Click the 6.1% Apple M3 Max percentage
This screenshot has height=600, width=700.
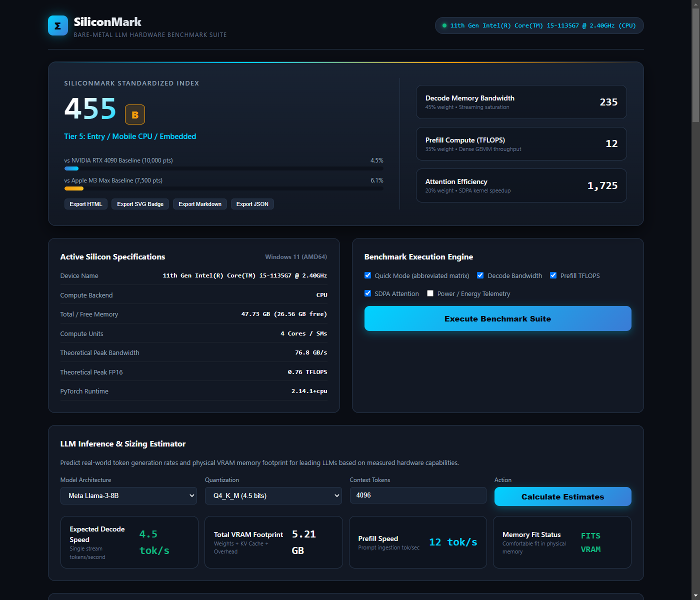(377, 180)
